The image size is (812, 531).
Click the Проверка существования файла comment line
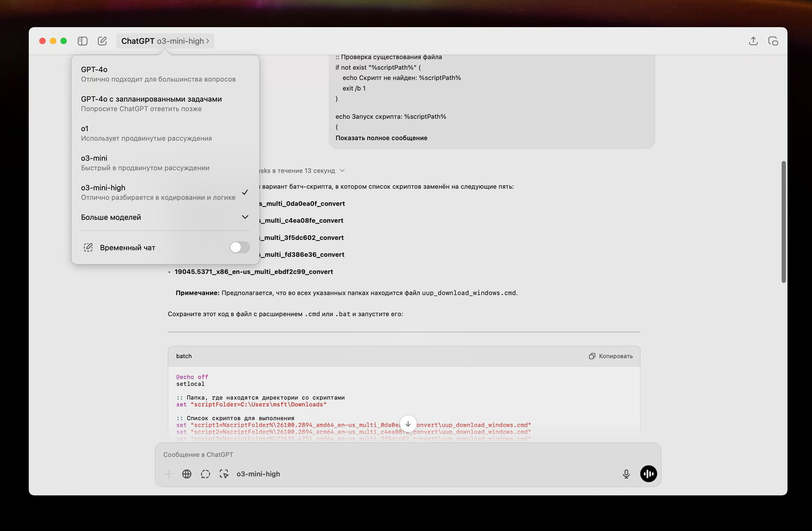(x=389, y=57)
